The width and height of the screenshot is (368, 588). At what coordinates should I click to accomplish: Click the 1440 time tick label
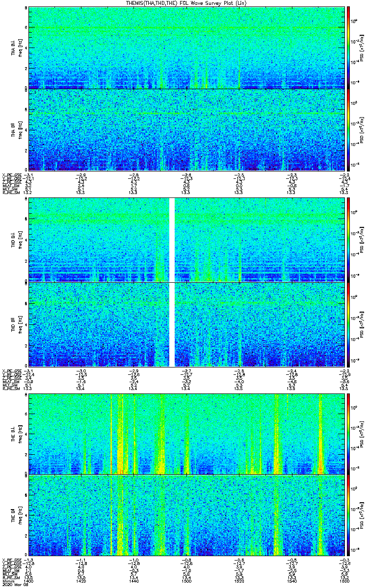click(x=134, y=581)
